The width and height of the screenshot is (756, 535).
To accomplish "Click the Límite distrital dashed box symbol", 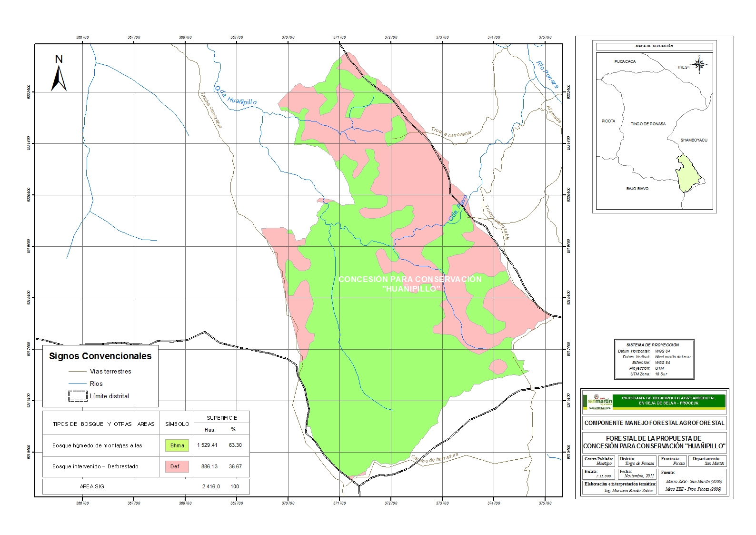I will coord(78,396).
